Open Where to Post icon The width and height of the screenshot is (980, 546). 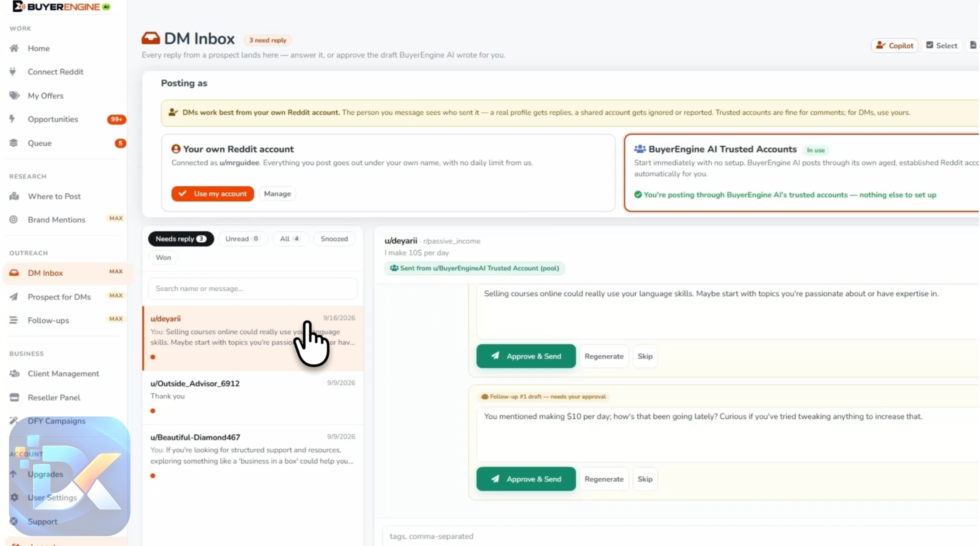(14, 196)
